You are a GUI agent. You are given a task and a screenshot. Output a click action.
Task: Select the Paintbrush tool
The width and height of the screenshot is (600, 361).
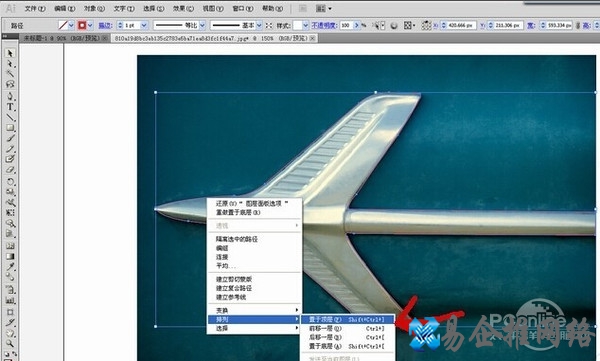10,138
